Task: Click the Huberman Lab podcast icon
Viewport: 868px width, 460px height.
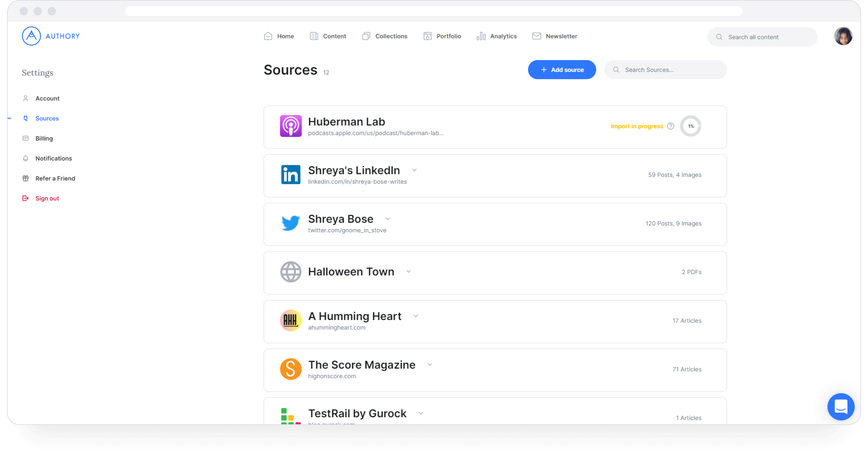Action: pos(290,126)
